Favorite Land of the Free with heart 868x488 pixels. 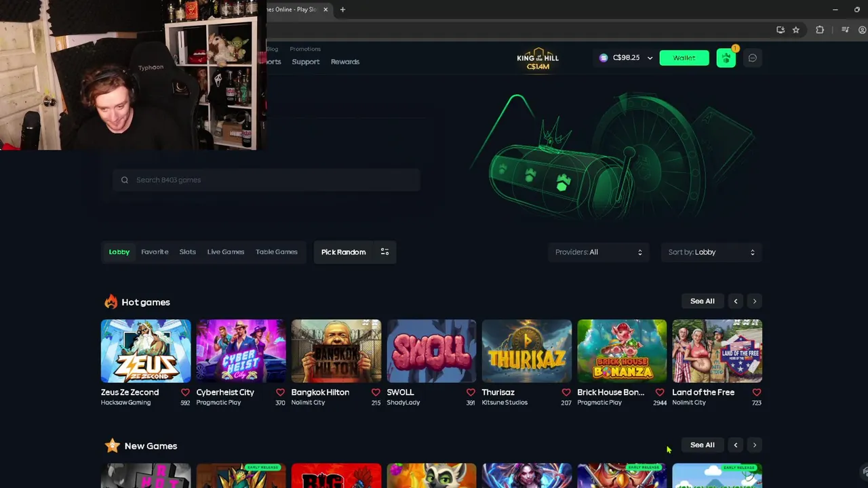pyautogui.click(x=757, y=392)
